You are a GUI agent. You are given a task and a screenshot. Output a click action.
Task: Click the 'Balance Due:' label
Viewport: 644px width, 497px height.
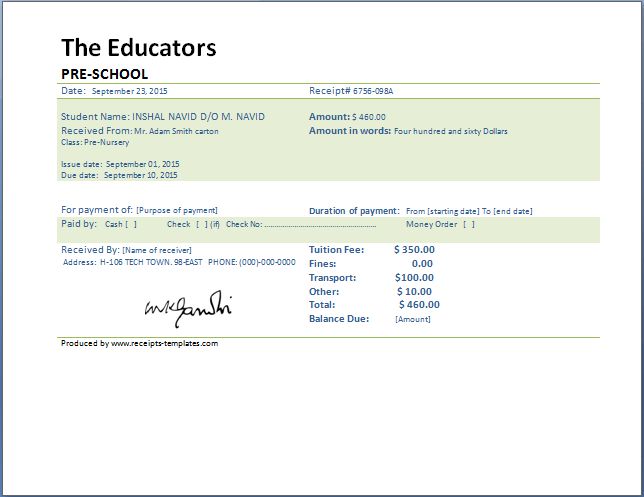(x=339, y=319)
